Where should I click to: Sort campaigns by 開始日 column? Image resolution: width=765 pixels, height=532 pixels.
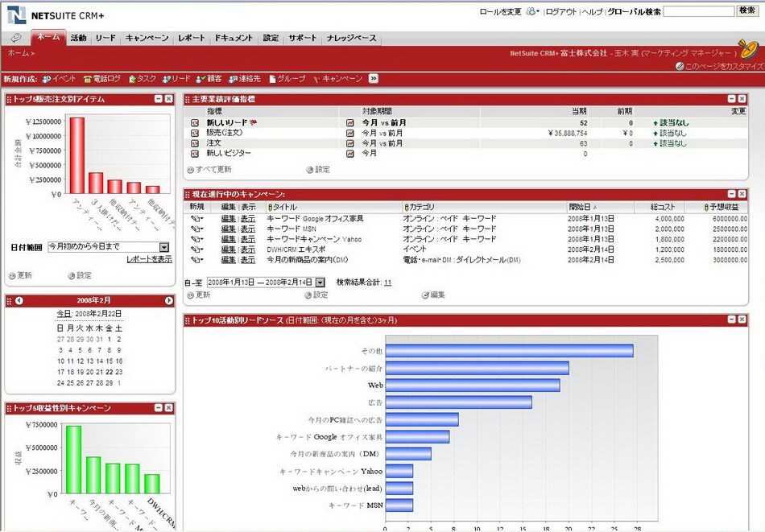click(x=582, y=207)
